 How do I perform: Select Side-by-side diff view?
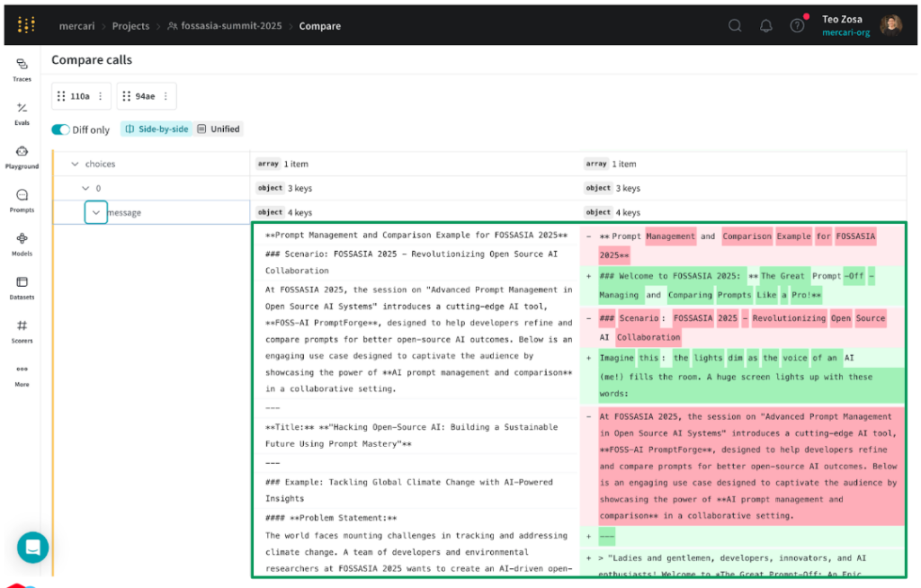(156, 129)
